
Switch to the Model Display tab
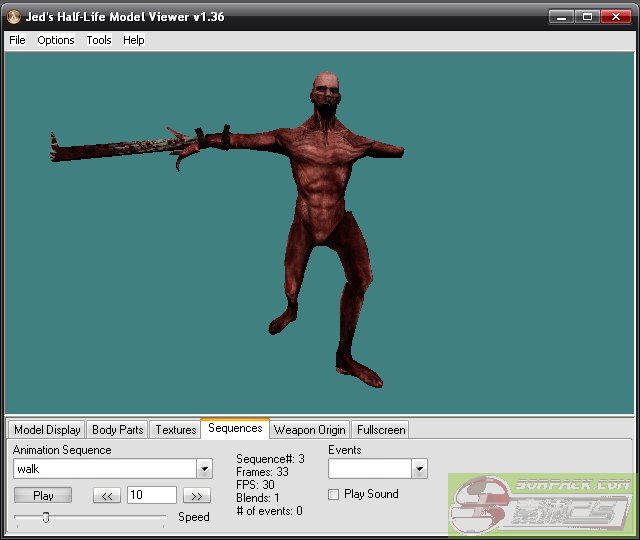[x=47, y=430]
